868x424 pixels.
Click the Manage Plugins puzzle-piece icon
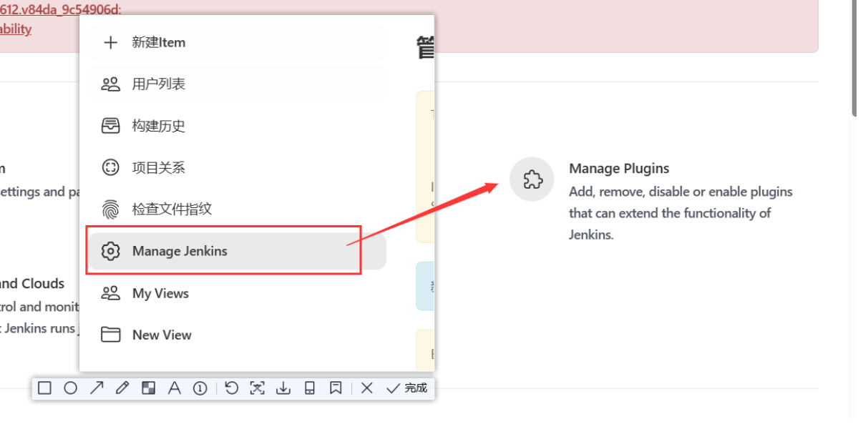coord(532,179)
